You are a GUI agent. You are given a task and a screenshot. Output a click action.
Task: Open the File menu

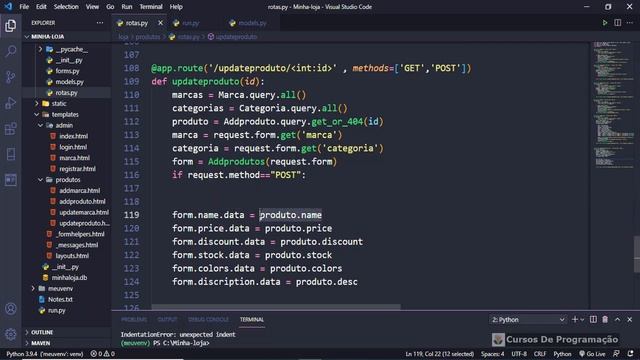(24, 7)
